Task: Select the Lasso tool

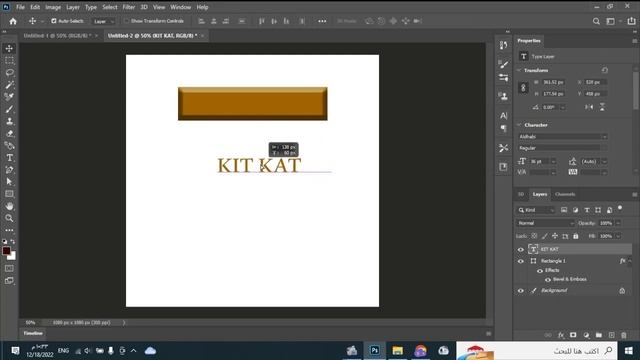Action: pyautogui.click(x=9, y=73)
